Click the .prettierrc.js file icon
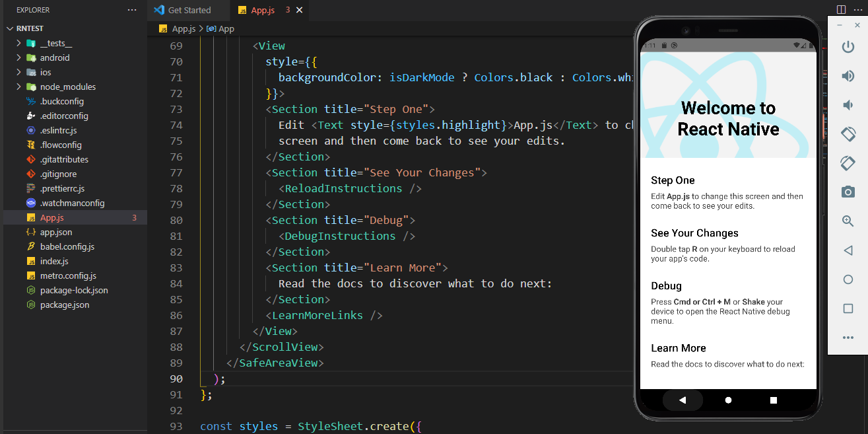Image resolution: width=868 pixels, height=434 pixels. click(x=31, y=188)
